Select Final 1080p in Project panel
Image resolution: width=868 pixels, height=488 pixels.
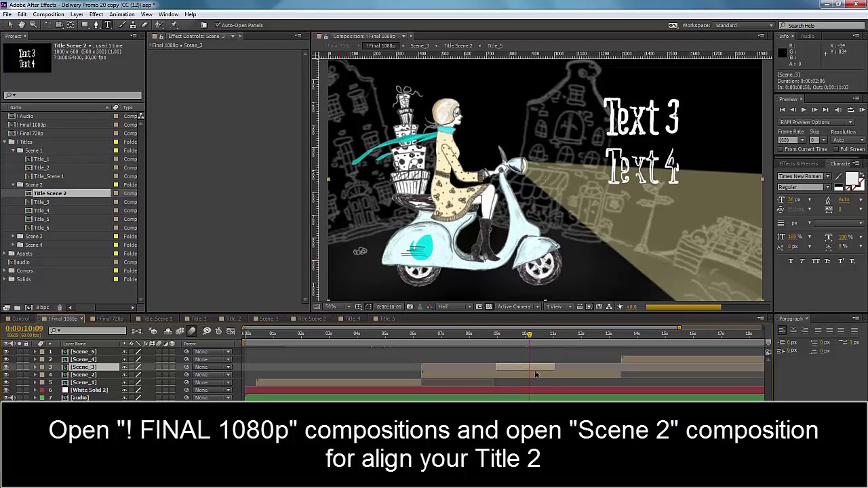tap(33, 125)
